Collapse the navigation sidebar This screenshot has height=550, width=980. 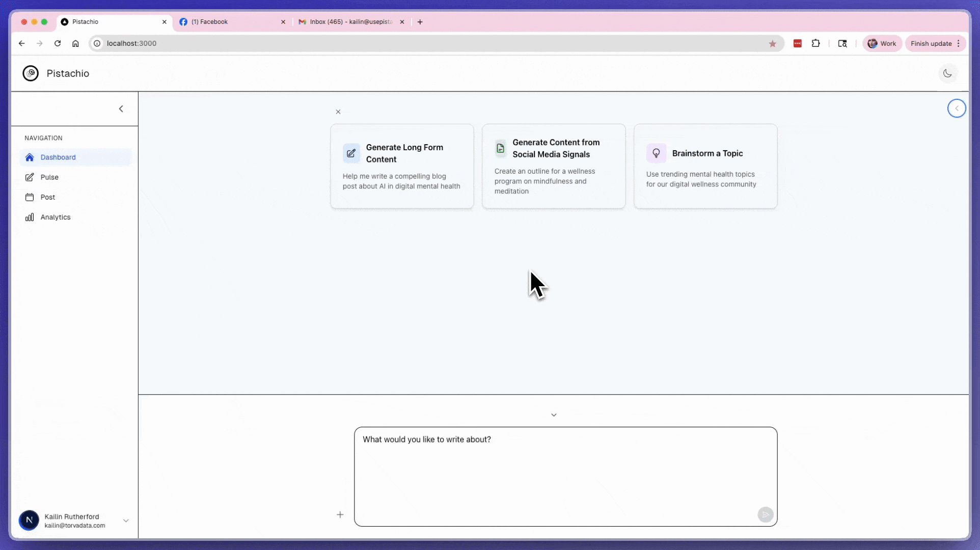tap(121, 108)
